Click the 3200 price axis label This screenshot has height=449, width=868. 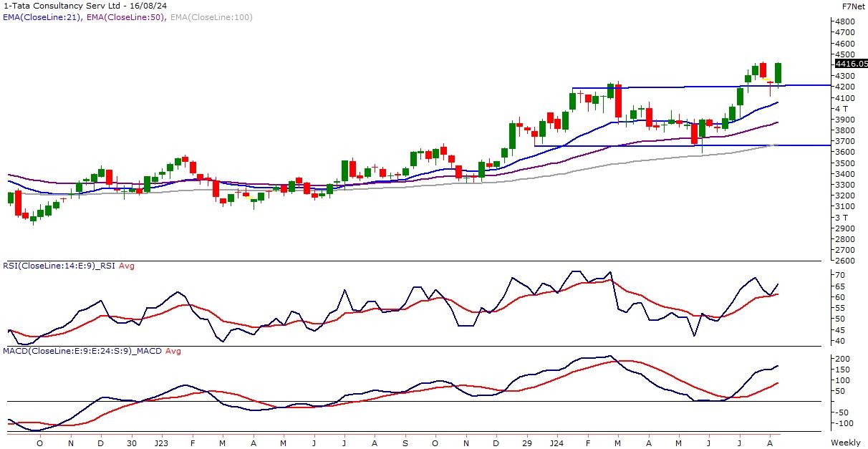point(844,195)
